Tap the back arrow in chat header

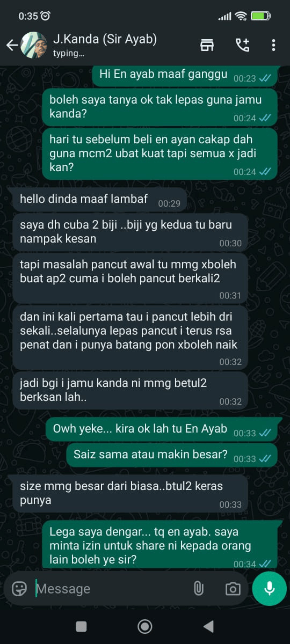[x=12, y=45]
